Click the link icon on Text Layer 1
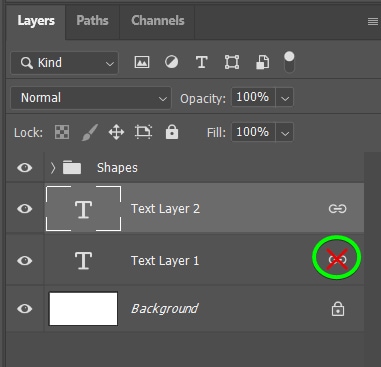381x367 pixels. click(337, 259)
